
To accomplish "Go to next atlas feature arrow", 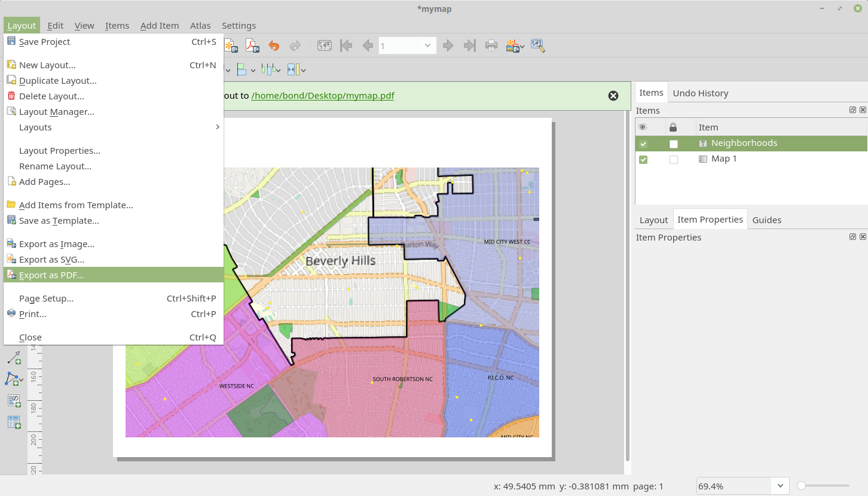I will click(x=448, y=45).
